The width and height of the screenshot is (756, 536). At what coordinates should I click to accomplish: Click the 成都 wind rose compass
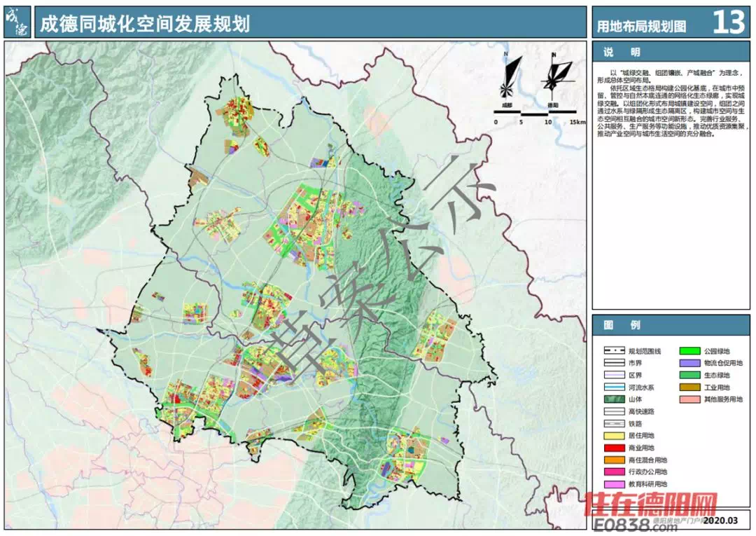pyautogui.click(x=511, y=76)
